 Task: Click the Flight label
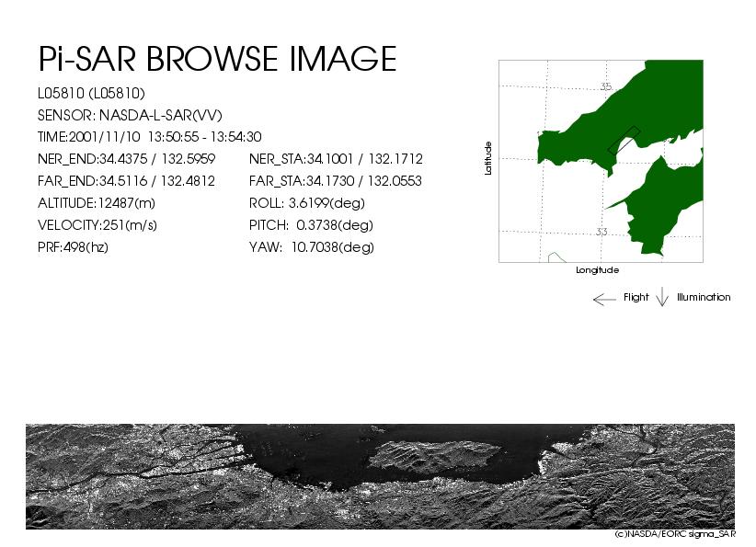coord(636,297)
